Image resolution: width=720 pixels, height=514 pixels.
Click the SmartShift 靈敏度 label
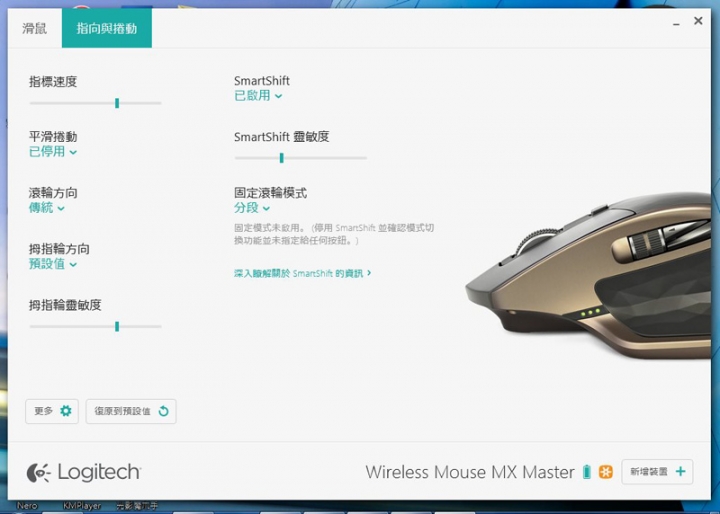click(281, 136)
